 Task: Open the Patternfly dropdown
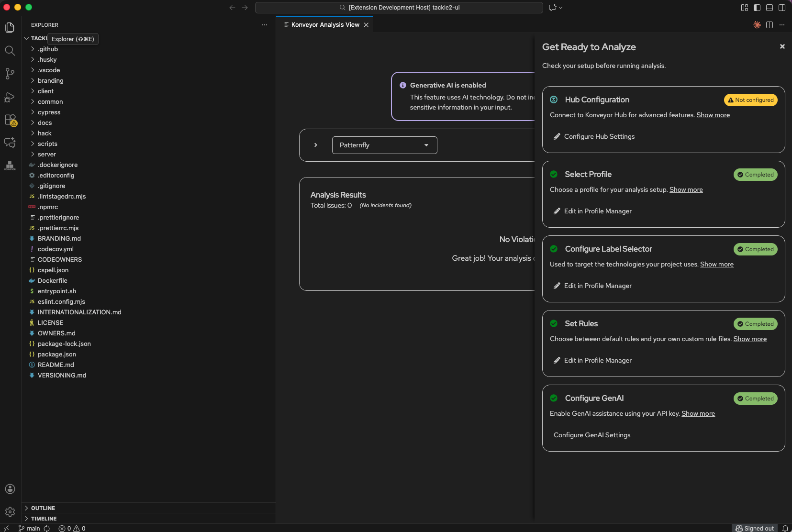pyautogui.click(x=384, y=145)
